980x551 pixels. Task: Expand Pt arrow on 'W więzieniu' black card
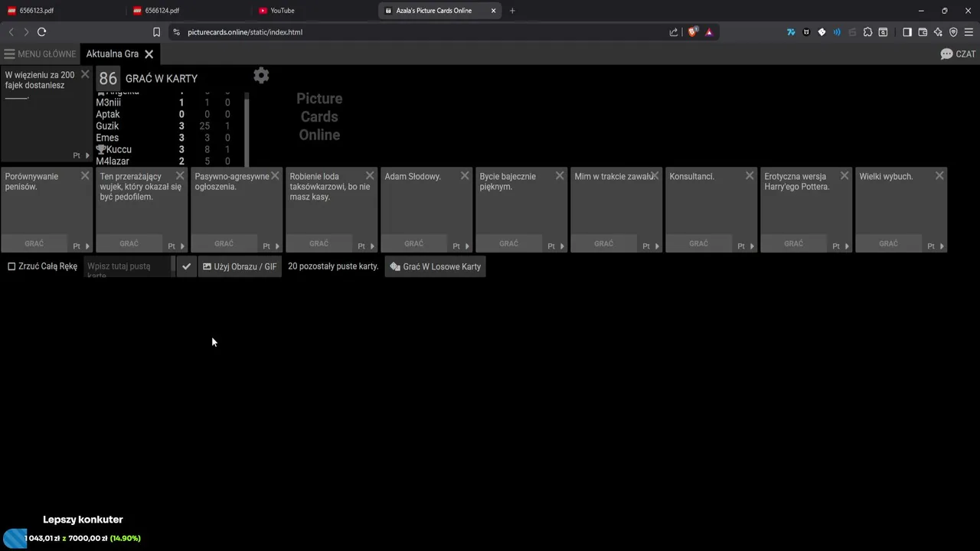pyautogui.click(x=87, y=155)
